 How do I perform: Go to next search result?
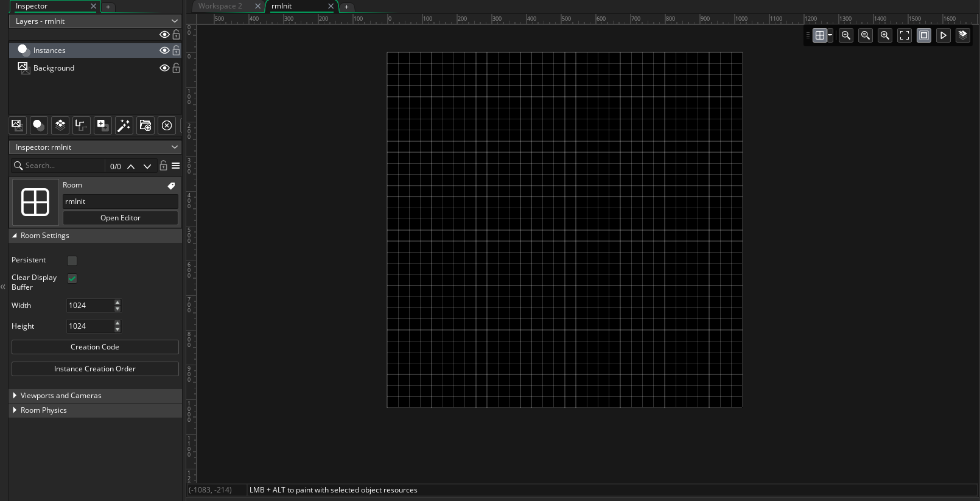(147, 166)
